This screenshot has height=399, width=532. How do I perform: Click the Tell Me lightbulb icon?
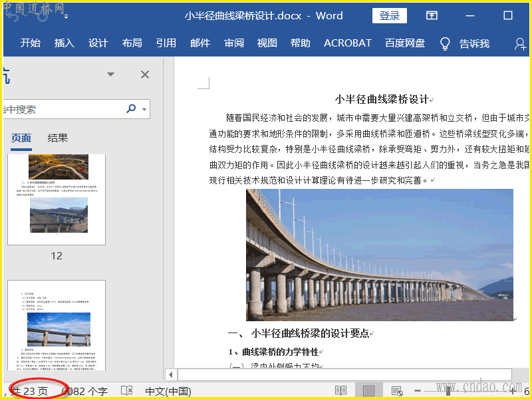[445, 43]
